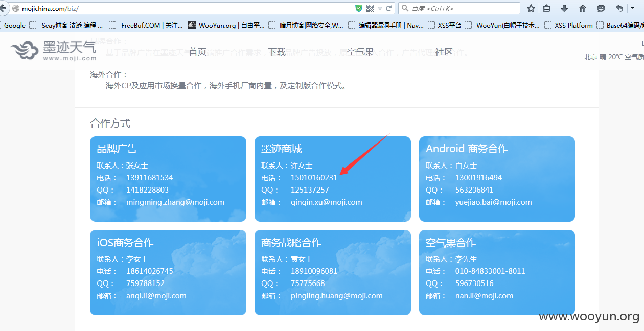This screenshot has height=331, width=644.
Task: Click the Android 商务合作 card title
Action: point(467,149)
